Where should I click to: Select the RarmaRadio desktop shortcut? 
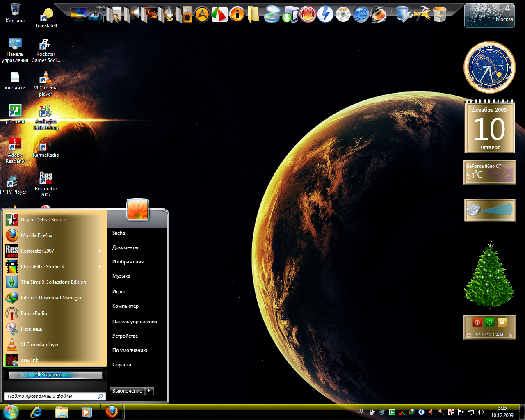[46, 148]
